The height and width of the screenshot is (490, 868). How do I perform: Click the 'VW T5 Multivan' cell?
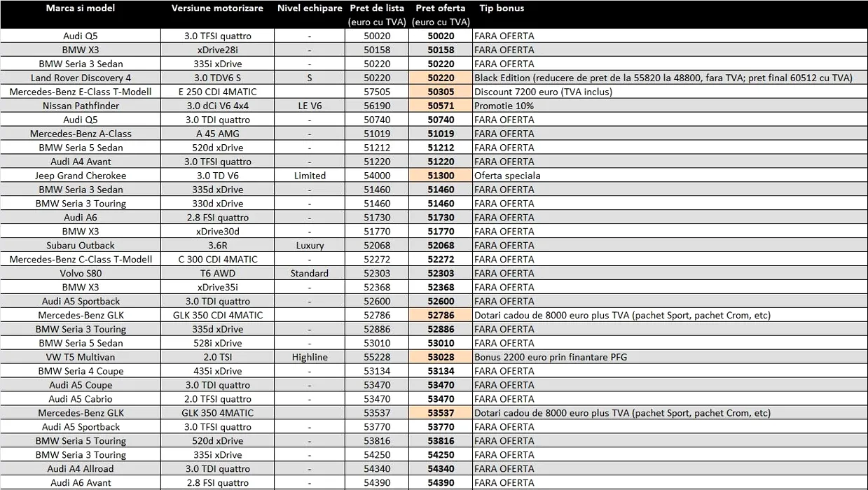pyautogui.click(x=81, y=357)
